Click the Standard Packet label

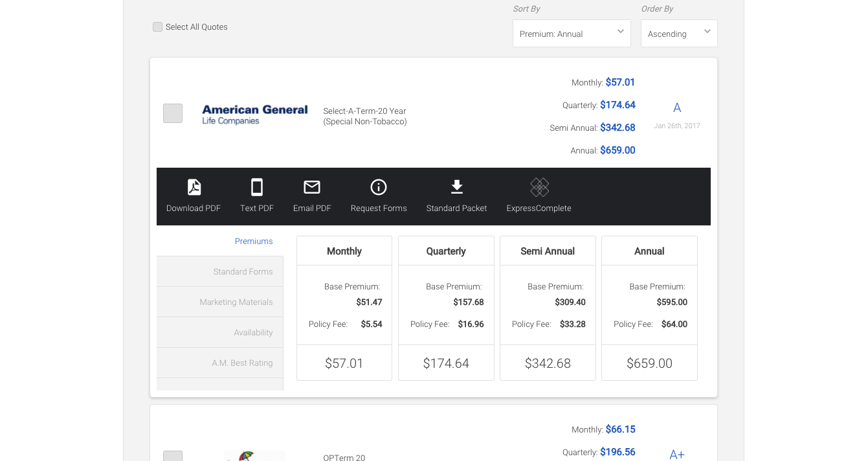tap(456, 208)
